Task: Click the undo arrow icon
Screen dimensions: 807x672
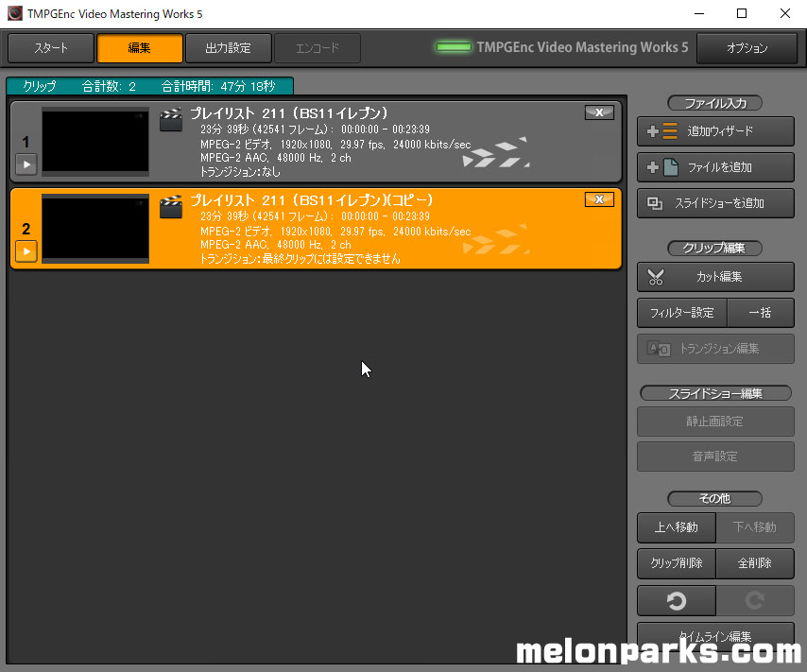Action: 677,600
